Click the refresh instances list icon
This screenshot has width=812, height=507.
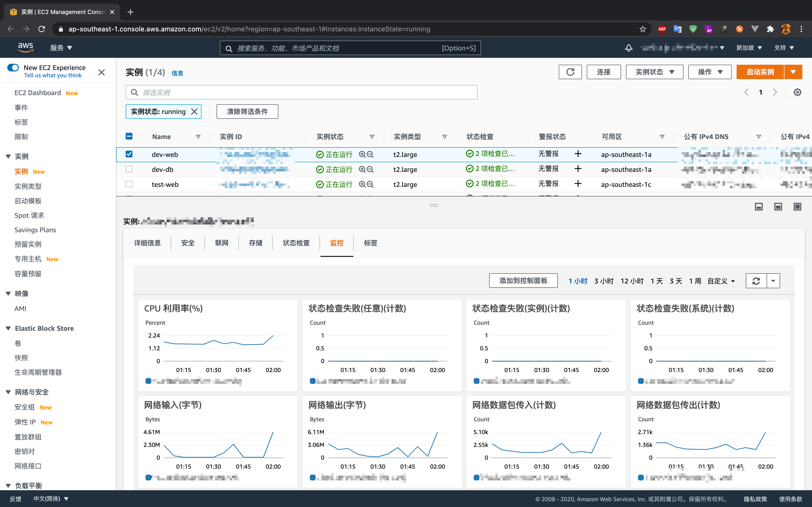tap(570, 72)
